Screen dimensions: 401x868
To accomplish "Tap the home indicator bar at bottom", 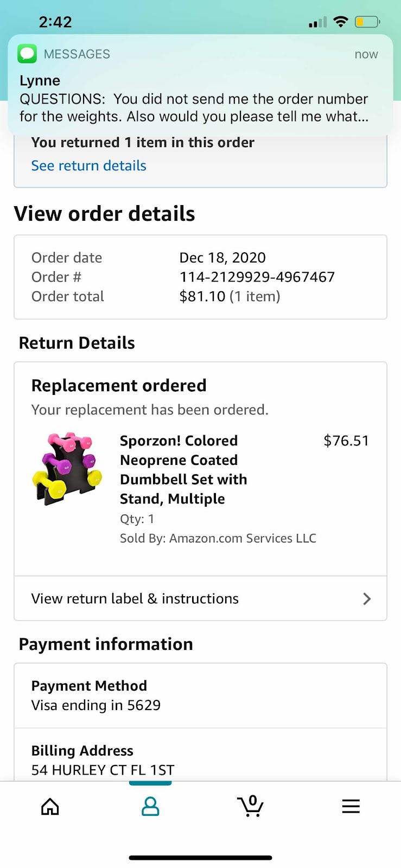I will coord(200,858).
